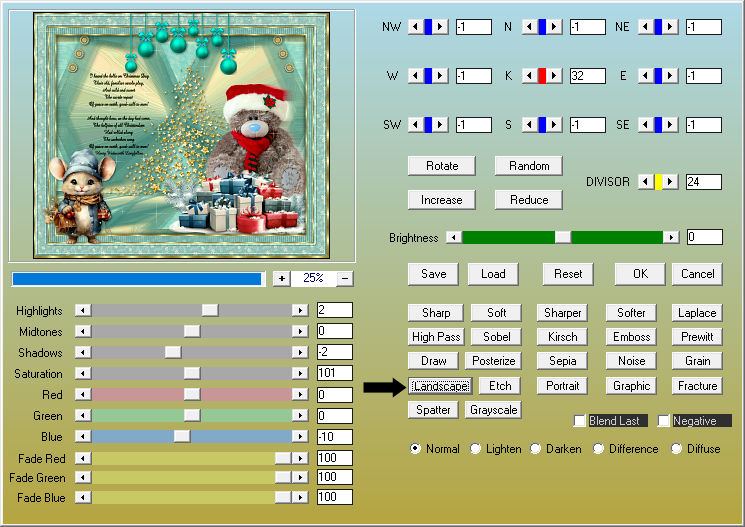
Task: Apply the High Pass preset
Action: [x=436, y=336]
